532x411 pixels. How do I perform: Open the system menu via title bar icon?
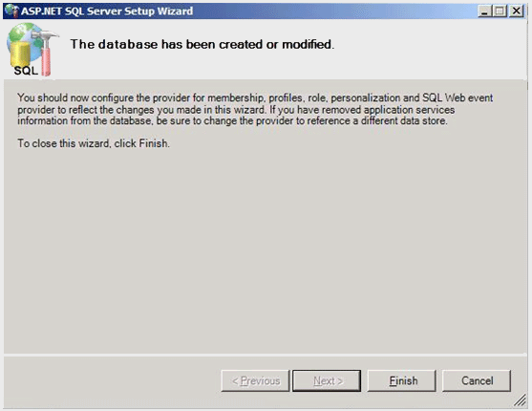click(x=11, y=11)
